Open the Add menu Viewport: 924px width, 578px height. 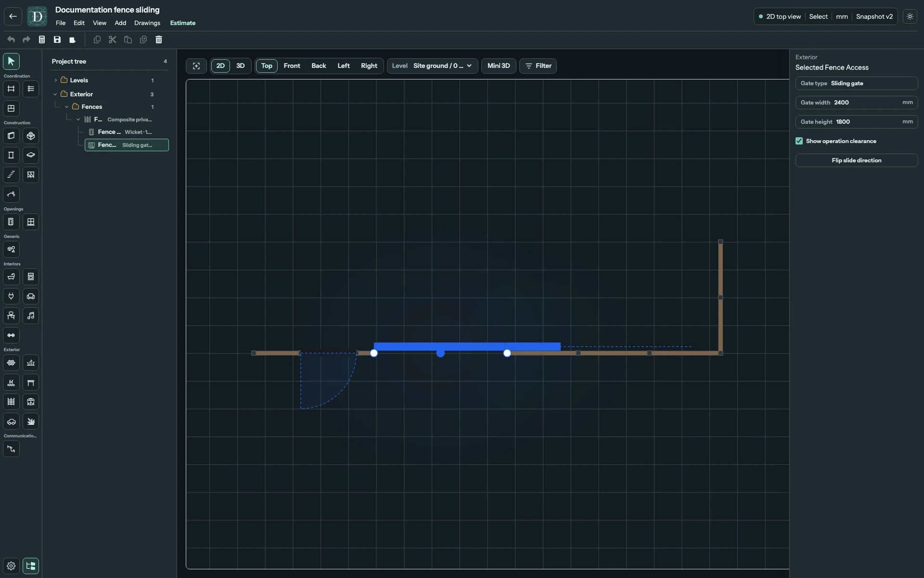coord(120,23)
